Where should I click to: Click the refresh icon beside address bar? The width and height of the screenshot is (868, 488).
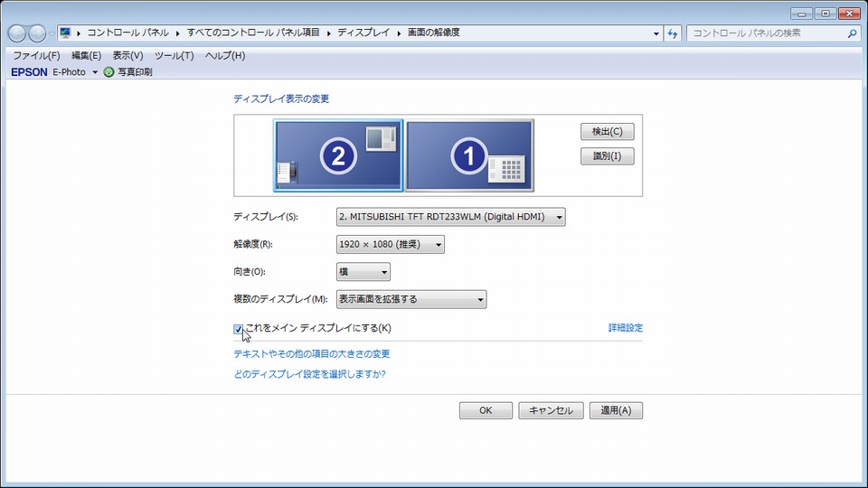[673, 33]
